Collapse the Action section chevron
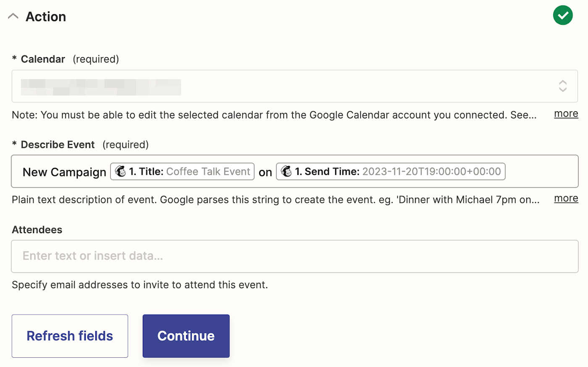 click(13, 16)
